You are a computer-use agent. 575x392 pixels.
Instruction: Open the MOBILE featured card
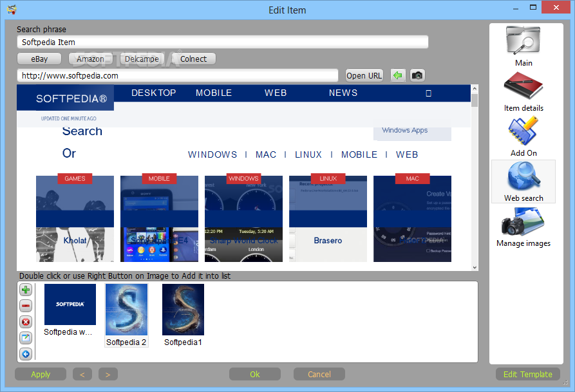[159, 219]
